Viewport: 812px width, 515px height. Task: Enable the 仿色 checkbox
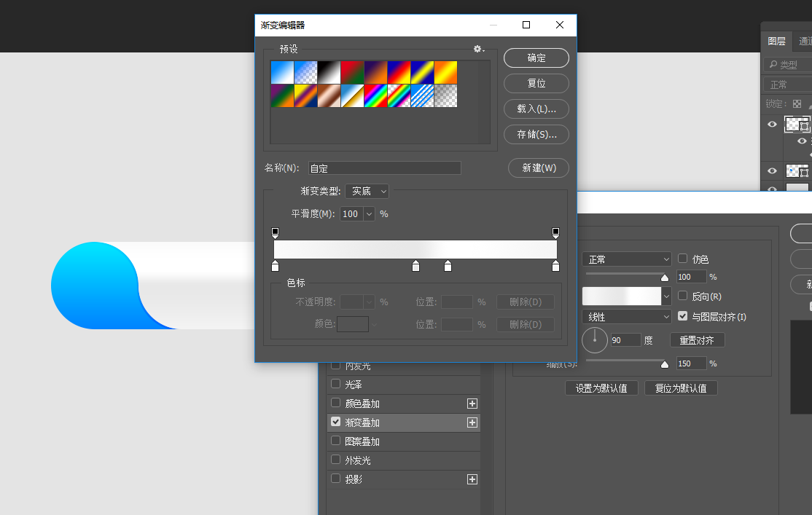682,259
